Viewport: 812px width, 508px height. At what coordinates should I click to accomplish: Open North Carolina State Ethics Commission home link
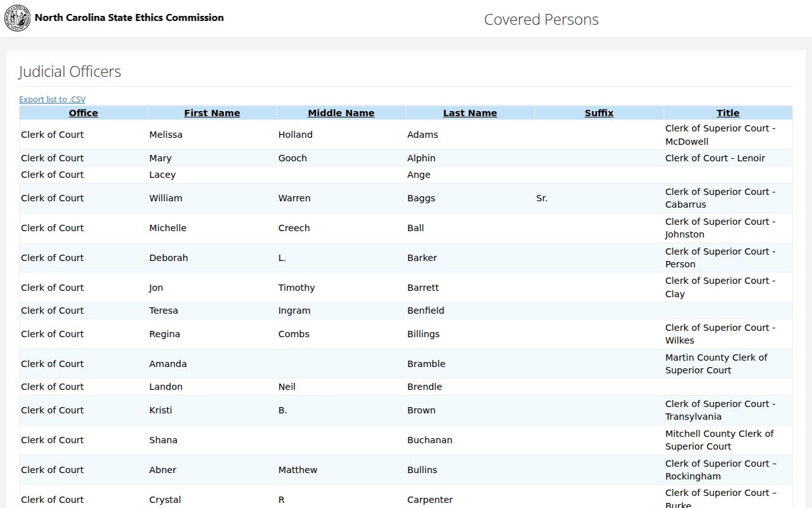click(129, 18)
